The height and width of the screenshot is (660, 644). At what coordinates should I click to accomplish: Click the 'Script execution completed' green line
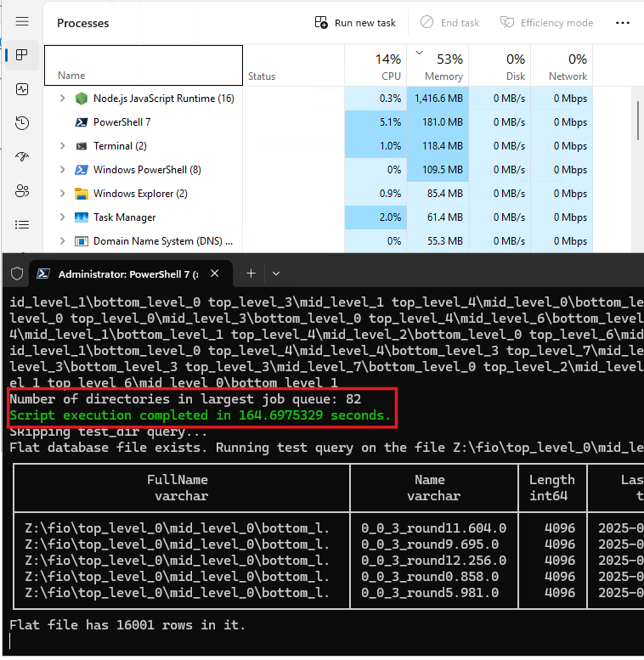(x=200, y=415)
